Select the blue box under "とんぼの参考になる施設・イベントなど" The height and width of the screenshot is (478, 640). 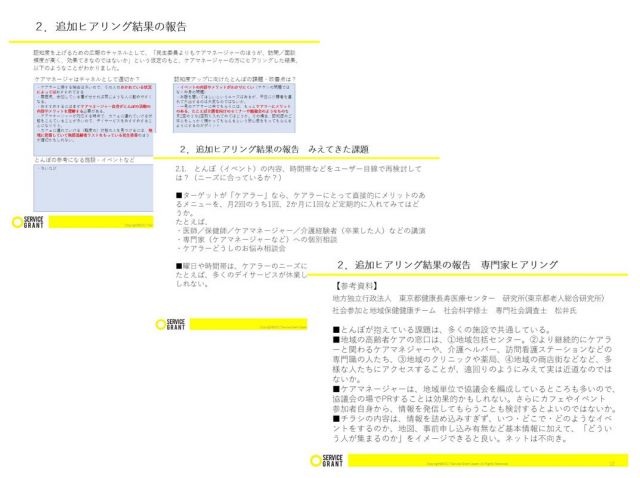click(x=93, y=188)
